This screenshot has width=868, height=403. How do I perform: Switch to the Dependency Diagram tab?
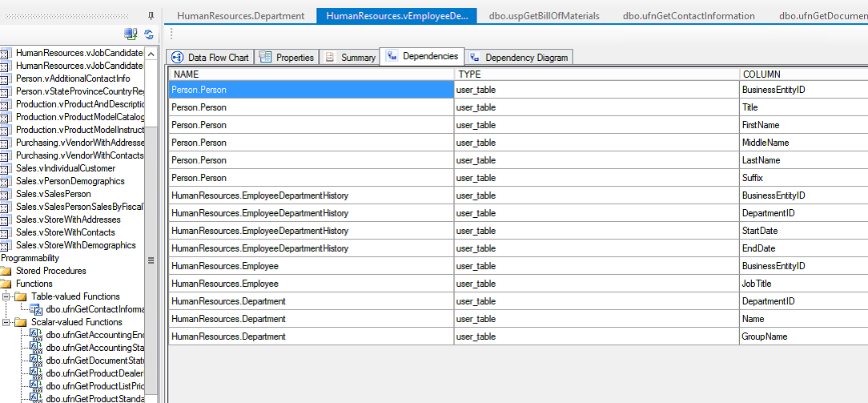(x=519, y=57)
